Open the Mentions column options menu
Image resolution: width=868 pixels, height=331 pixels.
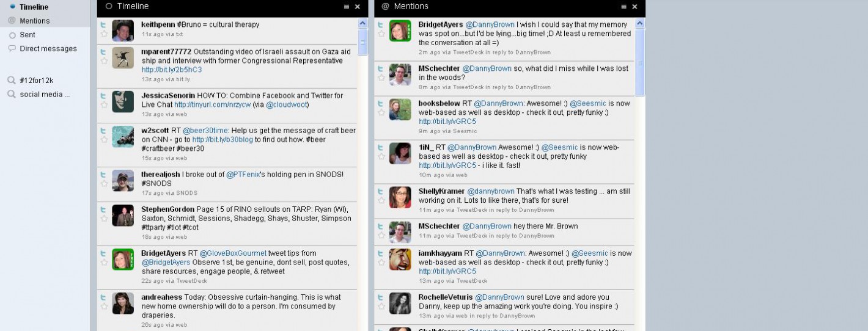click(x=623, y=7)
